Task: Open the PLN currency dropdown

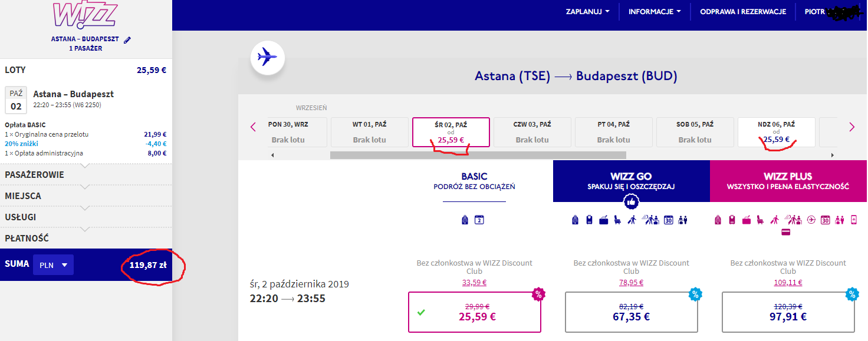Action: pos(53,265)
